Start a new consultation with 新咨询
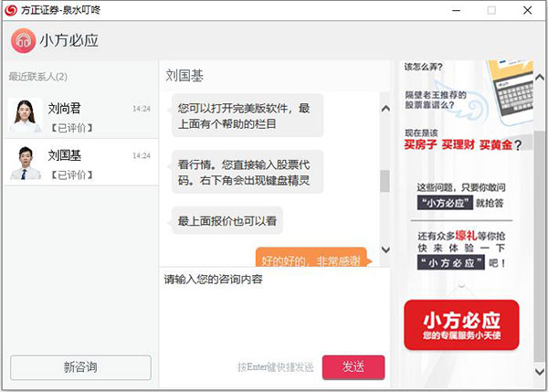Image resolution: width=548 pixels, height=392 pixels. [80, 366]
